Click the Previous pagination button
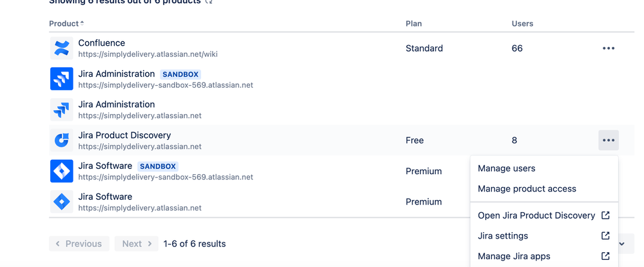This screenshot has height=267, width=644. point(79,244)
